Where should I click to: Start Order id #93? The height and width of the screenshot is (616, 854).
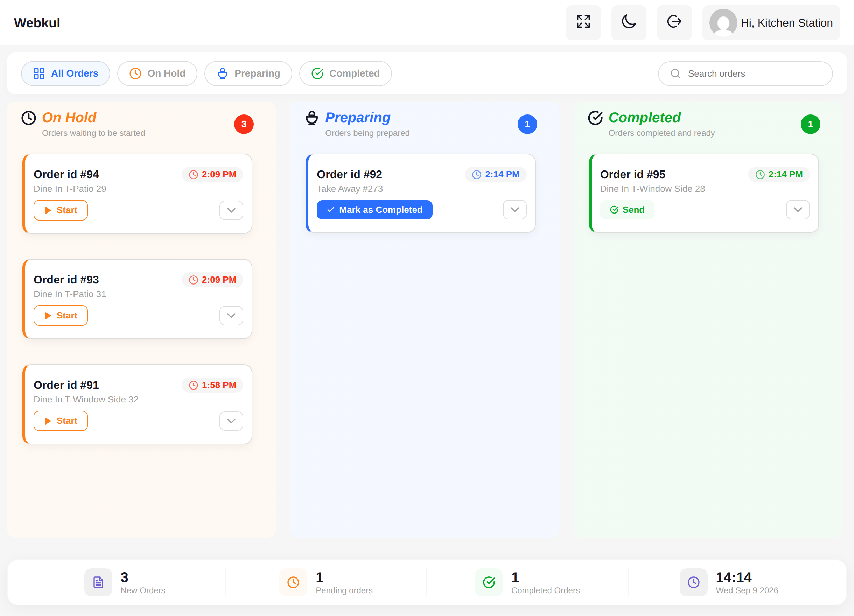tap(61, 316)
